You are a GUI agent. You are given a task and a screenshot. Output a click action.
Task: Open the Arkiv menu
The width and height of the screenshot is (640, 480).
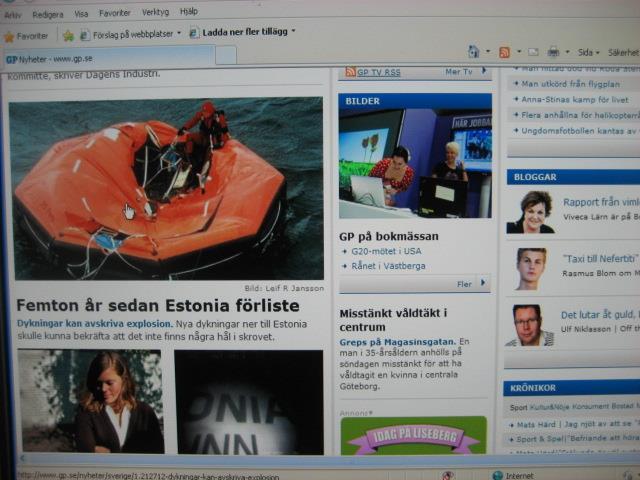[x=12, y=16]
